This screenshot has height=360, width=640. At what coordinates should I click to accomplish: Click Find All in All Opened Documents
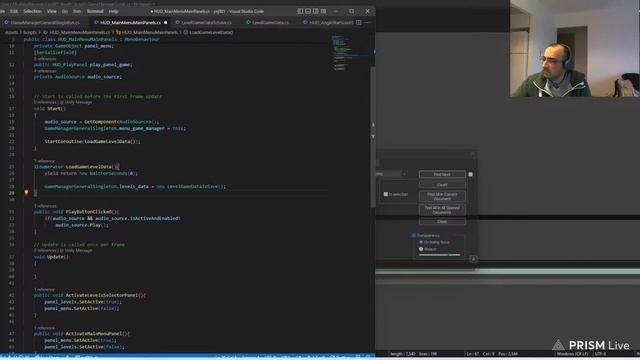[x=442, y=210]
